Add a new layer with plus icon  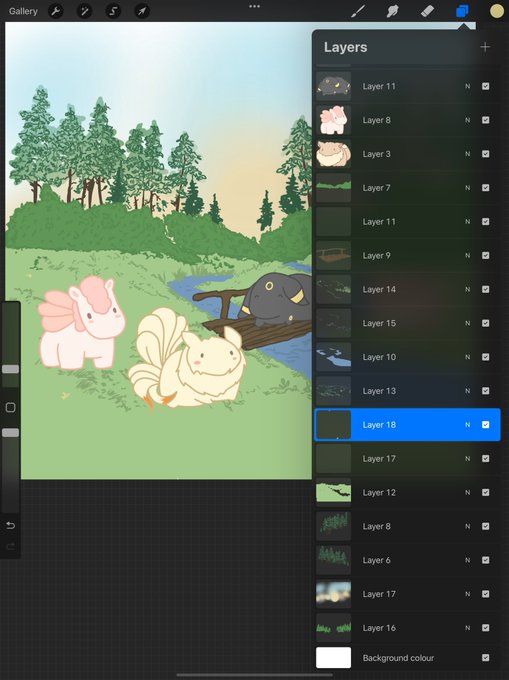pos(485,47)
